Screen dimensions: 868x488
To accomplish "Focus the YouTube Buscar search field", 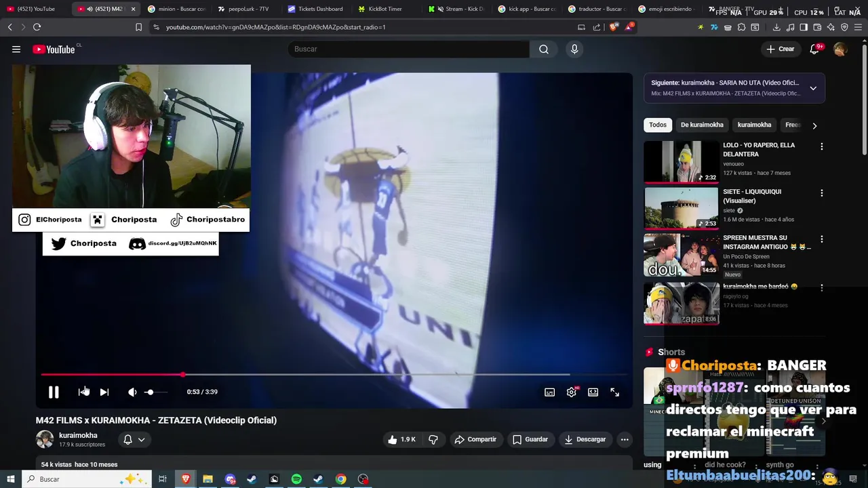I will coord(408,49).
